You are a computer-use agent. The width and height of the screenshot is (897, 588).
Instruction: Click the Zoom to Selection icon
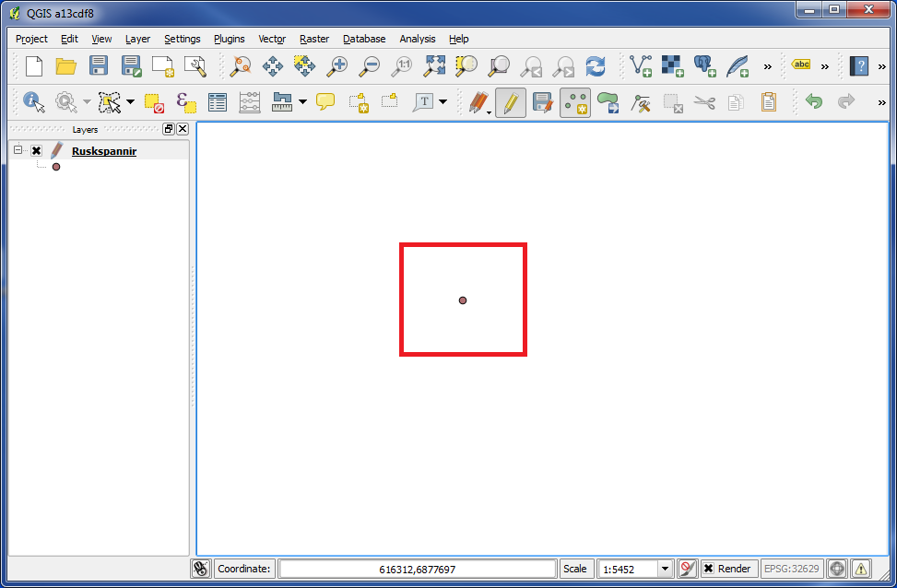pos(466,66)
